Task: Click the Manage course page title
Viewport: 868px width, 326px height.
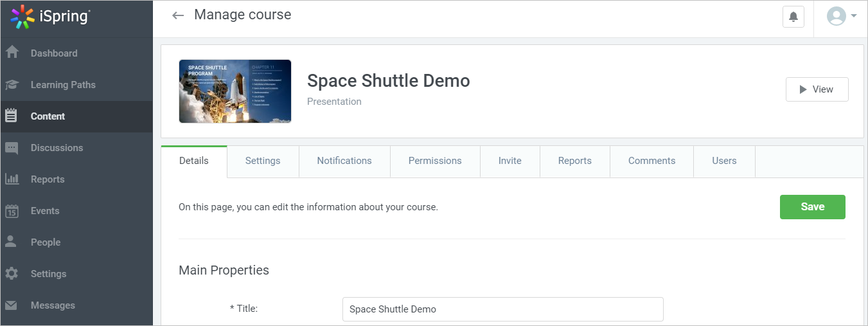Action: [x=243, y=15]
